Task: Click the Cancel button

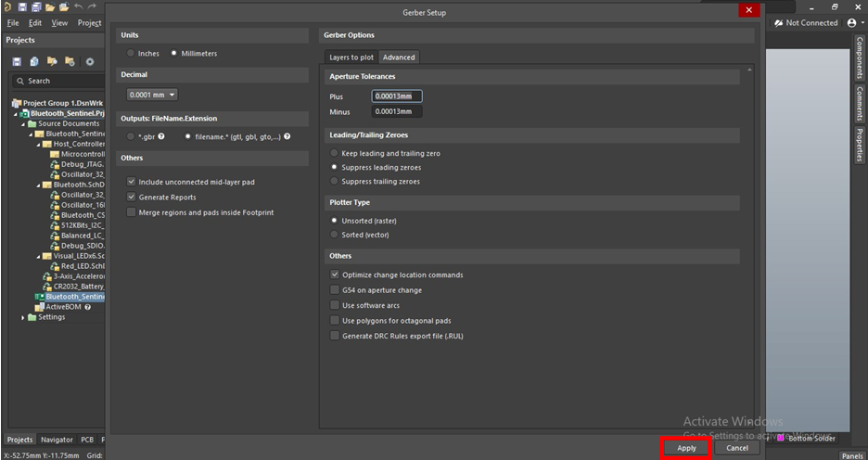Action: [x=737, y=448]
